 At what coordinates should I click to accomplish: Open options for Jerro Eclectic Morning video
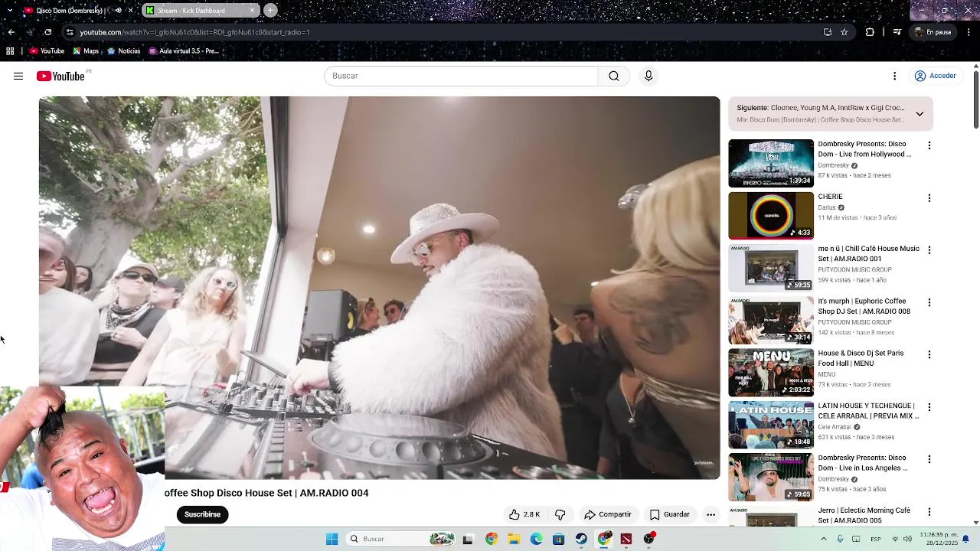[x=929, y=511]
